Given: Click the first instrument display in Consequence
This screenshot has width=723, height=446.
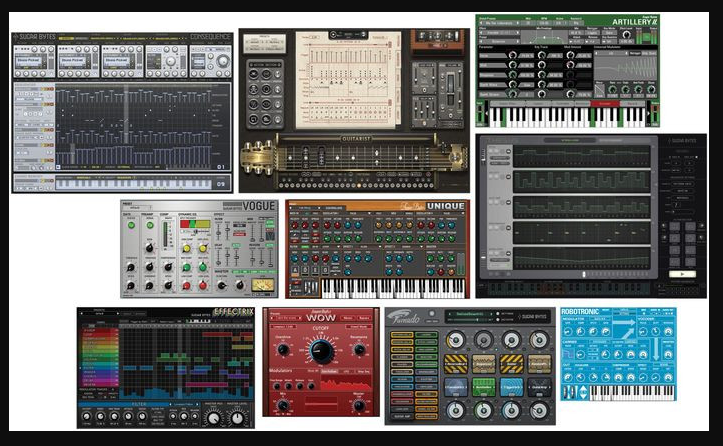Looking at the screenshot, I should [x=29, y=61].
